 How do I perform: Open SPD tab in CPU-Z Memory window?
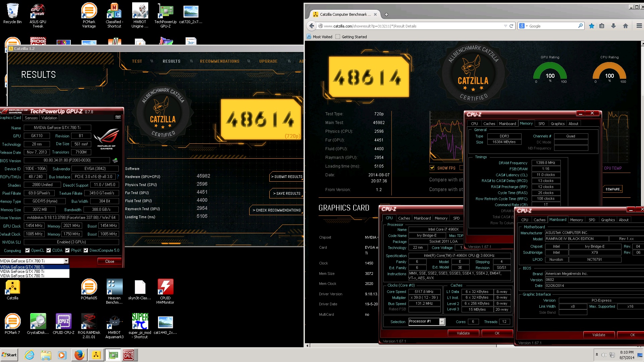click(541, 124)
